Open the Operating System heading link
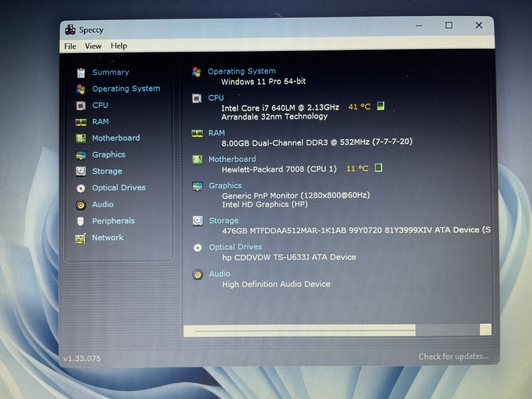Viewport: 532px width, 399px height. click(242, 71)
